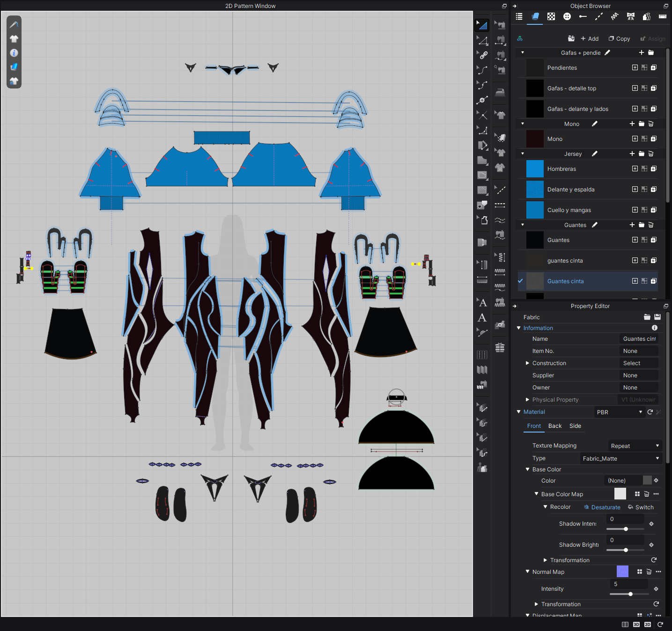
Task: Open the Measure ruler tab in Object Browser
Action: [662, 17]
